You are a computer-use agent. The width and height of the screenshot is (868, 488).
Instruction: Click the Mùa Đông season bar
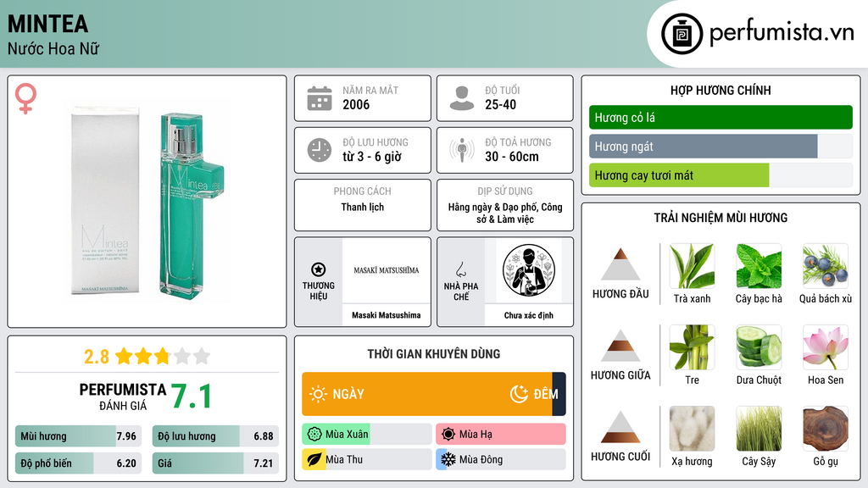click(501, 459)
